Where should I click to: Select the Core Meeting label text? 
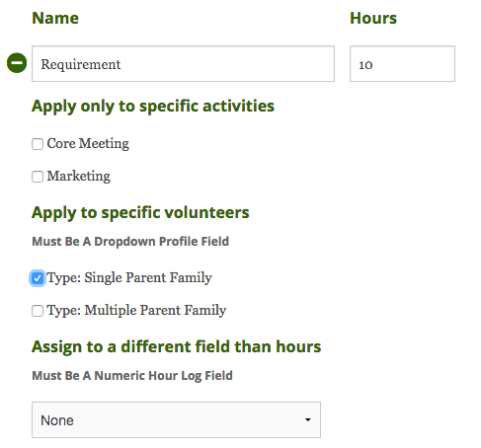[88, 144]
